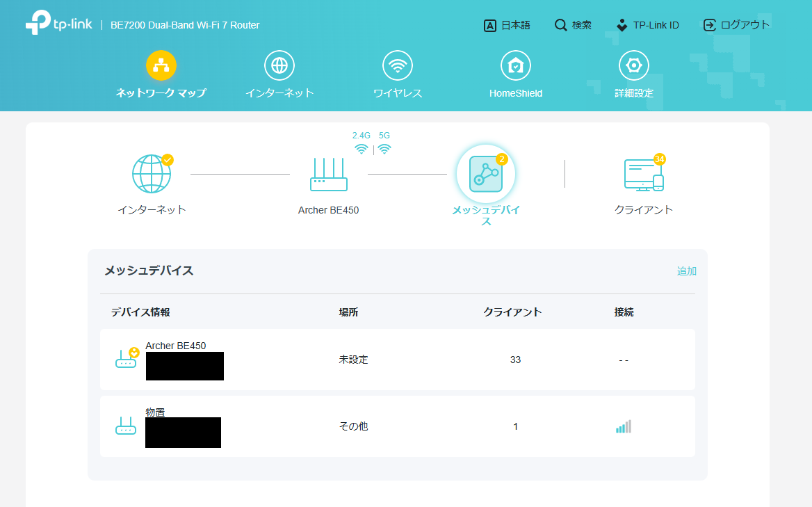This screenshot has height=507, width=812.
Task: Click the 検索 magnifier icon
Action: [560, 25]
